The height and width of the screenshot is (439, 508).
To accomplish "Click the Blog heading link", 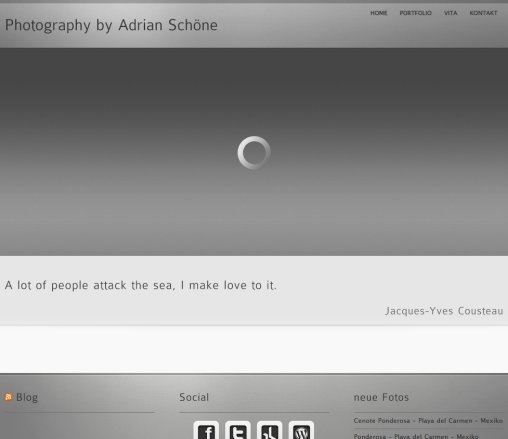I will pyautogui.click(x=27, y=397).
